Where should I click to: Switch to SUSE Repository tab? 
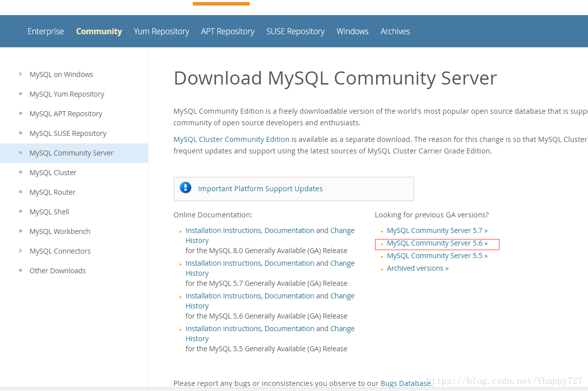[x=295, y=32]
